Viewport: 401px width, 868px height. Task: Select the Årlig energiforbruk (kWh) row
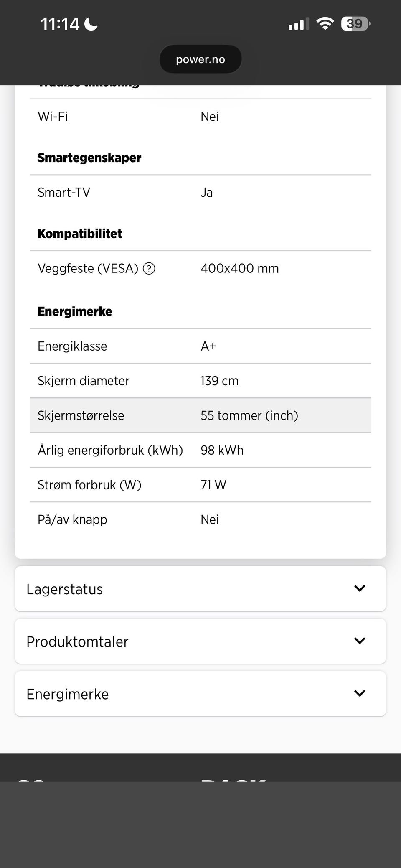click(x=200, y=450)
